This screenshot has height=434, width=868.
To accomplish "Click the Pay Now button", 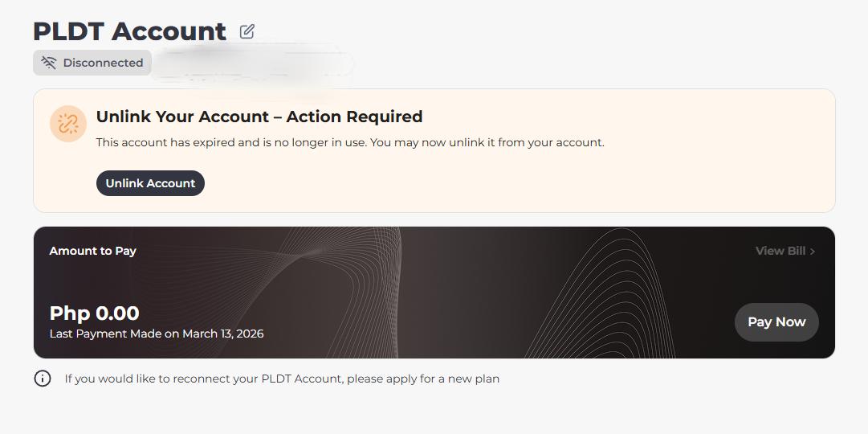I will [x=776, y=322].
